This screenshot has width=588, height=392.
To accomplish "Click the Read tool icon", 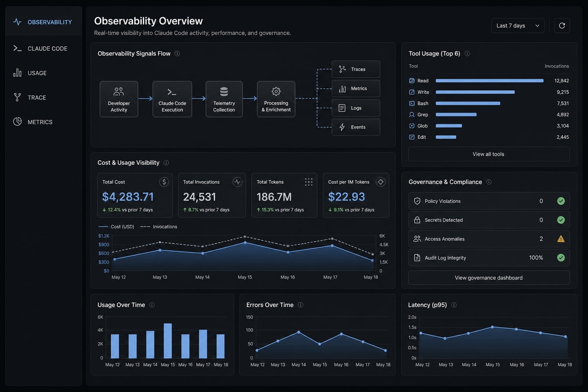I will tap(412, 81).
